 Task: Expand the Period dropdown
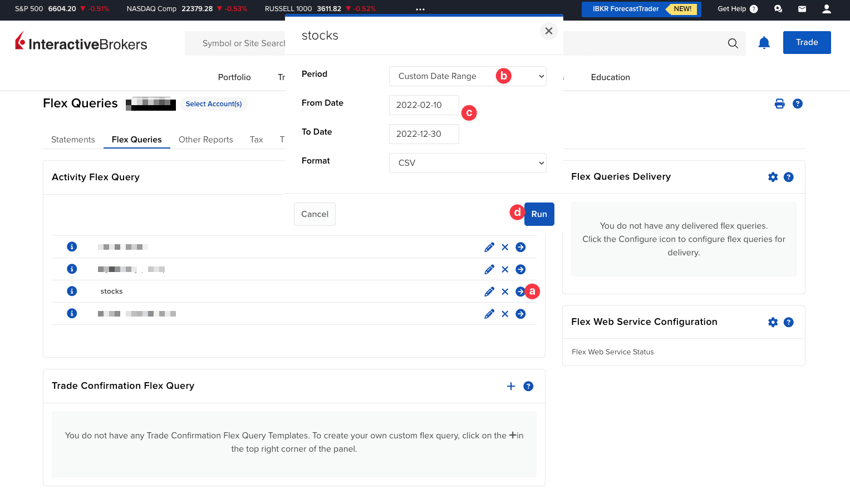click(x=467, y=76)
